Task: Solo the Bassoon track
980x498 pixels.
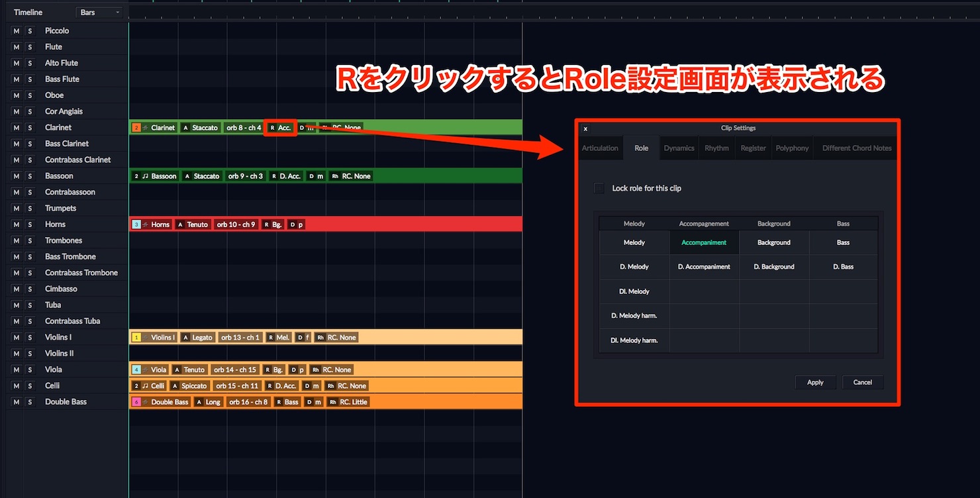Action: click(x=30, y=176)
